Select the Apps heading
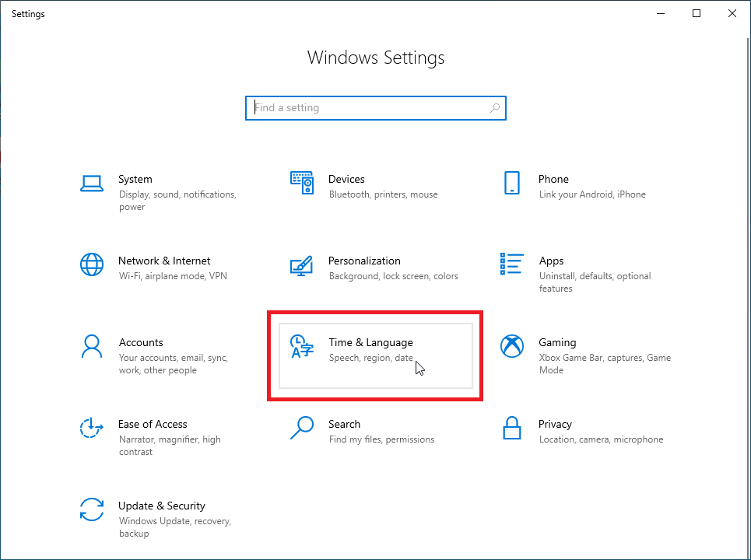Screen dimensions: 751x560 [551, 261]
